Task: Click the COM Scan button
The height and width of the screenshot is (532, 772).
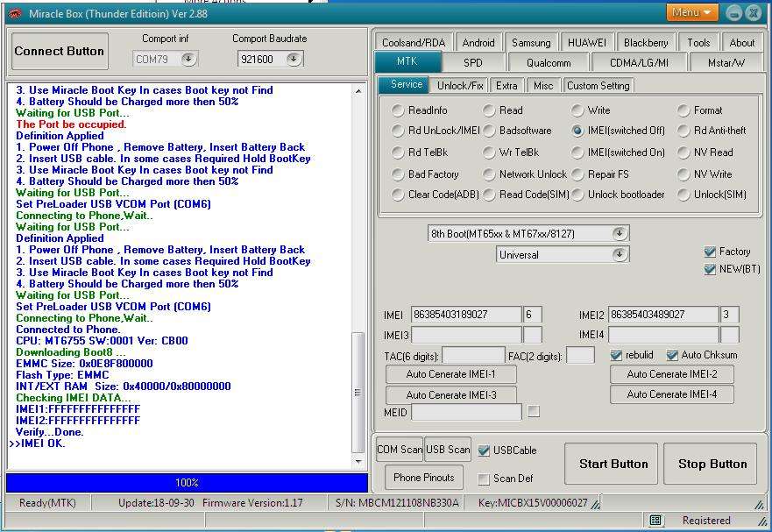Action: click(400, 450)
